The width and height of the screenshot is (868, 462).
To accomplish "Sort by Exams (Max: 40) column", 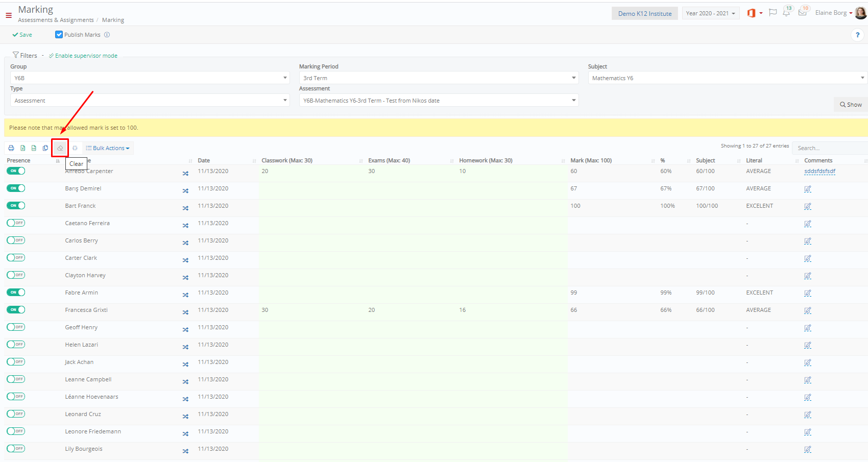I will tap(411, 160).
